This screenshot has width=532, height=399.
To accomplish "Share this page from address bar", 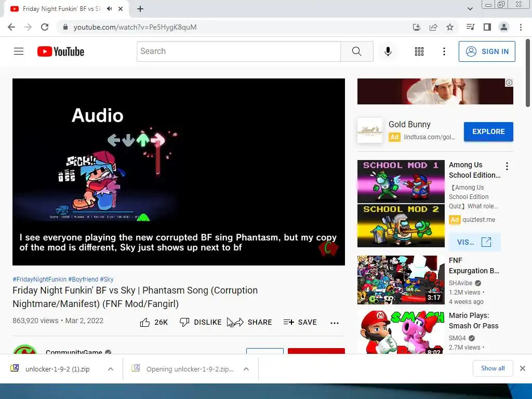I will [x=433, y=27].
